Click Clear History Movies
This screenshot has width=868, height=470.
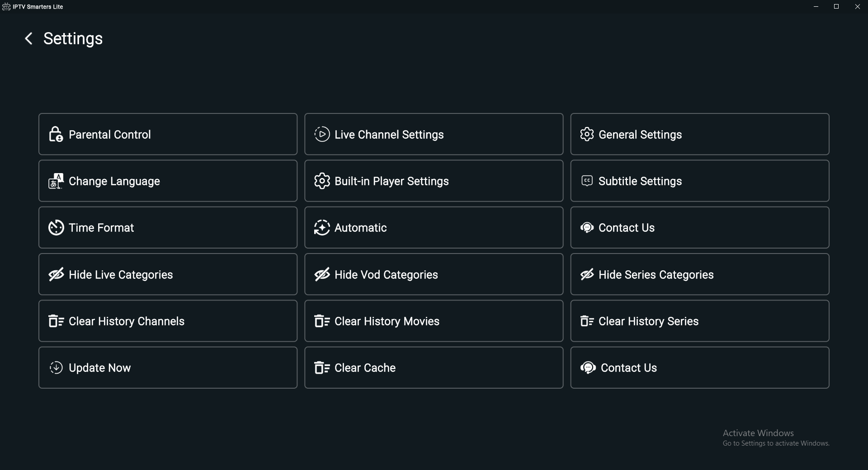pyautogui.click(x=433, y=321)
